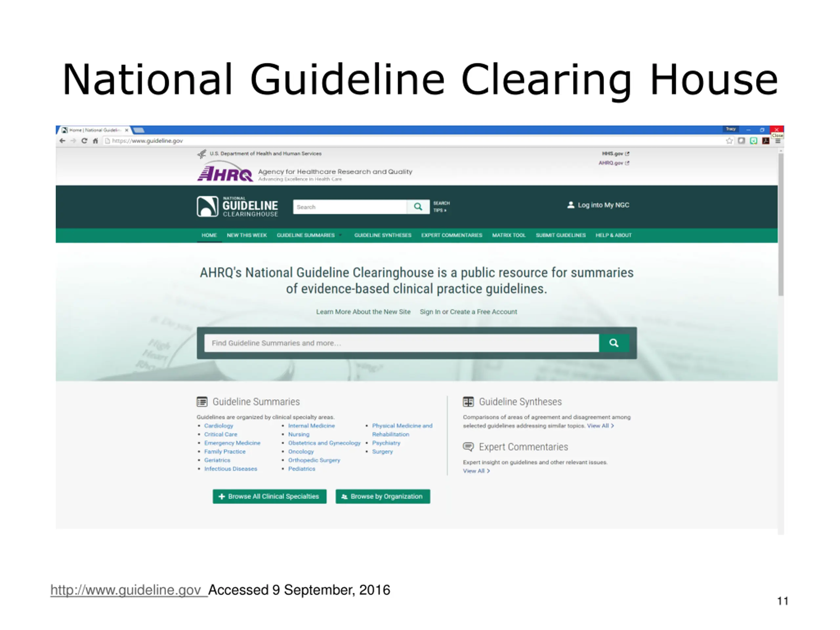The height and width of the screenshot is (630, 840).
Task: Open Obstetrics and Gynecology link
Action: click(324, 443)
